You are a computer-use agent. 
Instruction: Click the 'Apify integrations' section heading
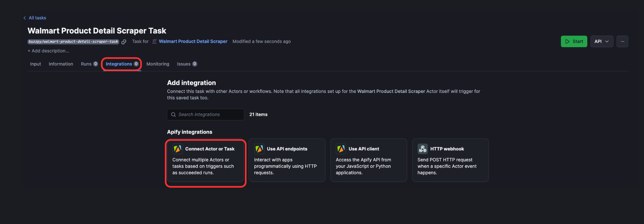(190, 132)
